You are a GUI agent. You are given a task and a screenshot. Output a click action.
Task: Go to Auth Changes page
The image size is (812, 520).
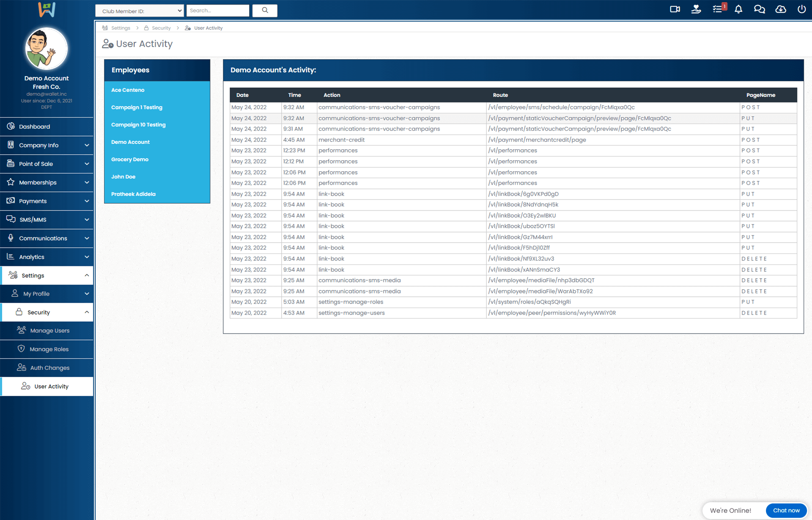(49, 368)
